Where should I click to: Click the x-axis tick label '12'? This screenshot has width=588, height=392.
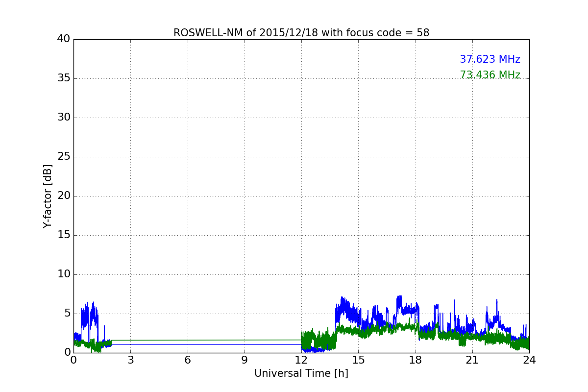[x=301, y=360]
